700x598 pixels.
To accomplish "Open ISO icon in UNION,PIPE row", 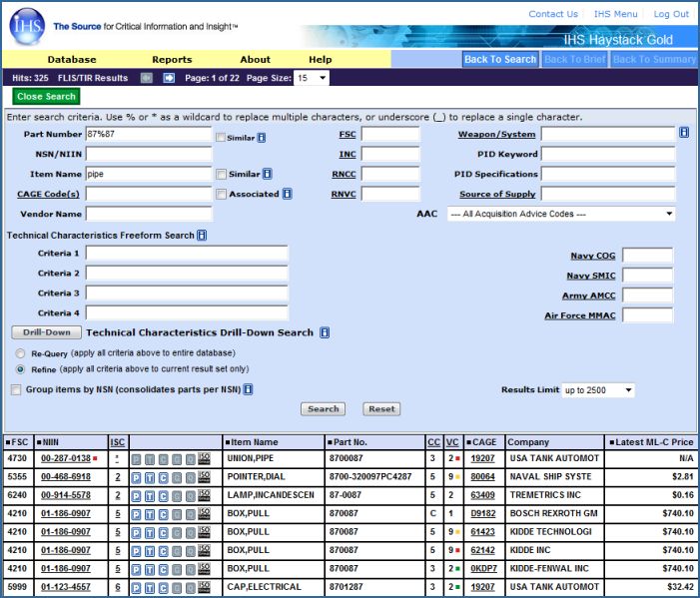I will 204,459.
